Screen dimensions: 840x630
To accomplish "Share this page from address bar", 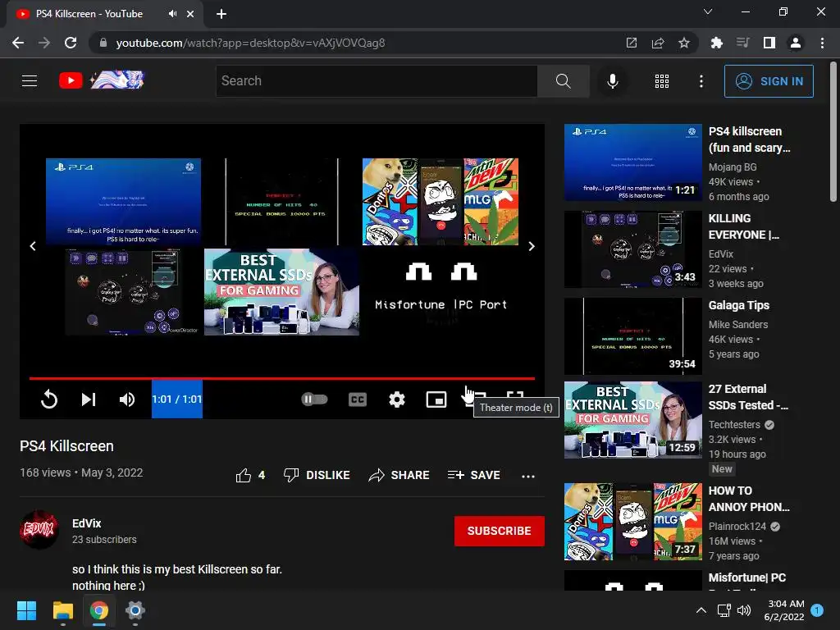I will pyautogui.click(x=658, y=43).
